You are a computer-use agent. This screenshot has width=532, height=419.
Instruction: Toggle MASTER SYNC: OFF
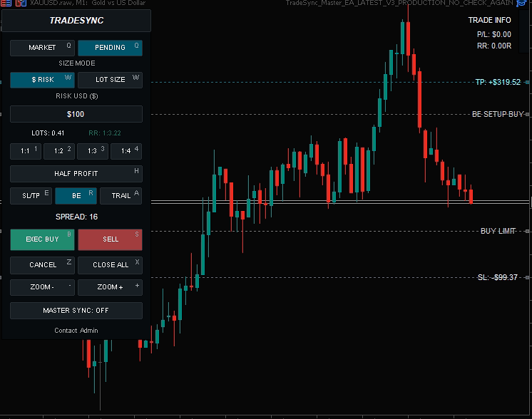76,311
